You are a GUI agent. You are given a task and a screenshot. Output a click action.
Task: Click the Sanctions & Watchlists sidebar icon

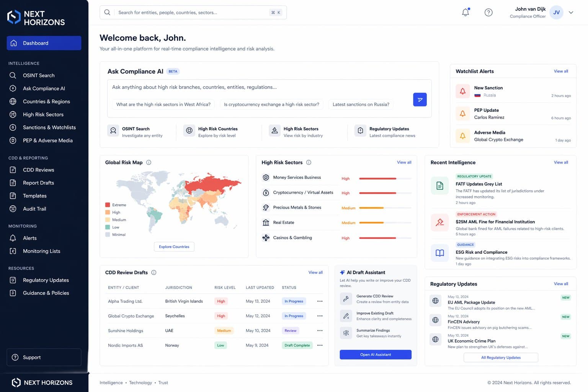(x=13, y=127)
